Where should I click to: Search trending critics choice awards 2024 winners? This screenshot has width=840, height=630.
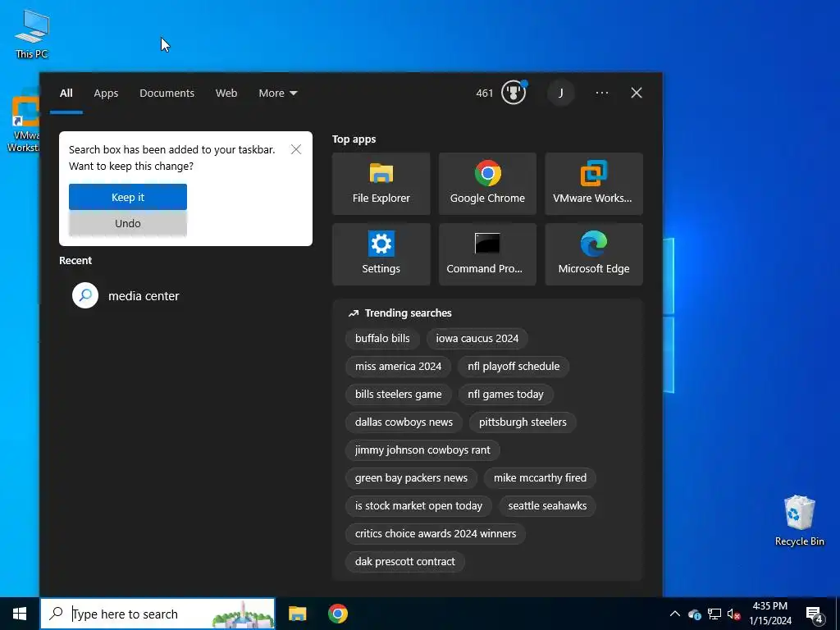pyautogui.click(x=436, y=533)
